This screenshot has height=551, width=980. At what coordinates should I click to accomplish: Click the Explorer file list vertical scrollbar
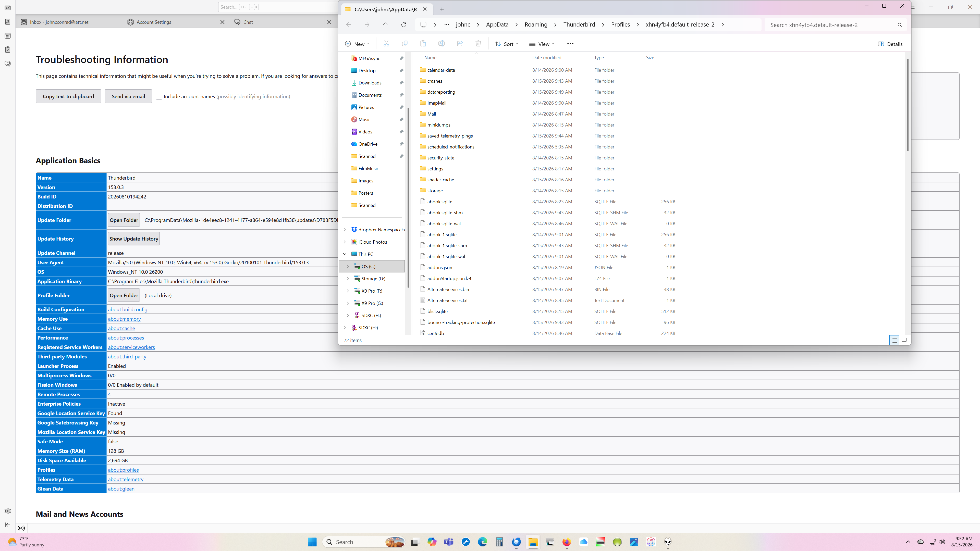[908, 105]
